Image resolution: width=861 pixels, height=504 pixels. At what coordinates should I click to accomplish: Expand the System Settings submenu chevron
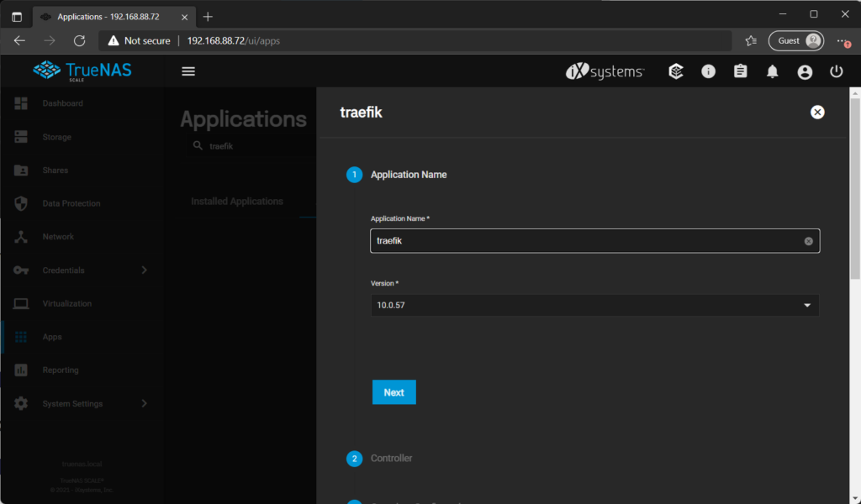click(145, 403)
